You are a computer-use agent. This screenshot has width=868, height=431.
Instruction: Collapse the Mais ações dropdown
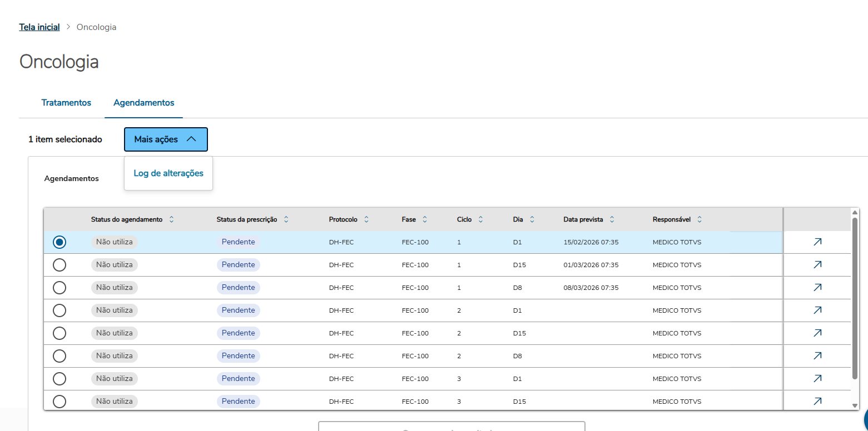coord(166,139)
